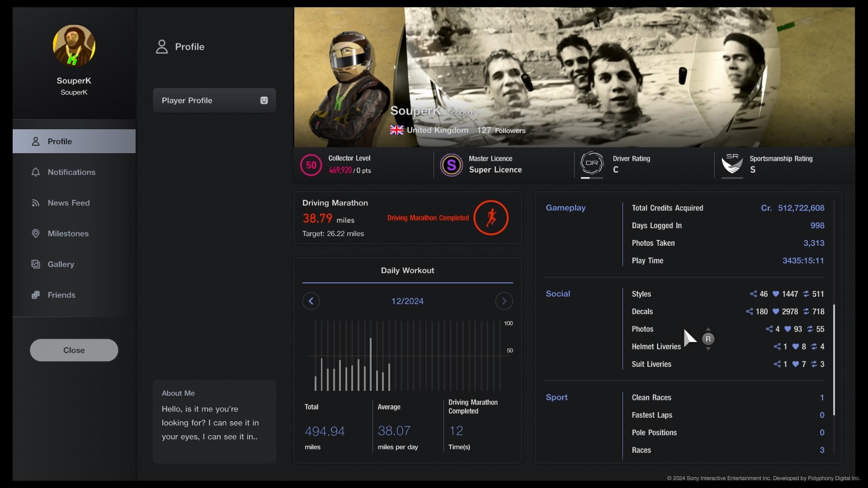Click the News Feed navigation item
Screen dimensions: 868x488
[69, 202]
